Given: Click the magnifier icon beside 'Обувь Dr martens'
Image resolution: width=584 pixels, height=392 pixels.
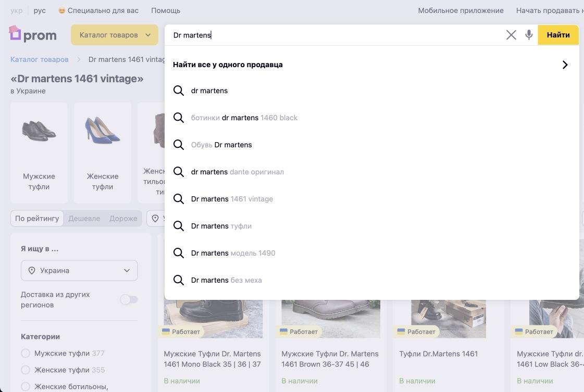Looking at the screenshot, I should 179,145.
